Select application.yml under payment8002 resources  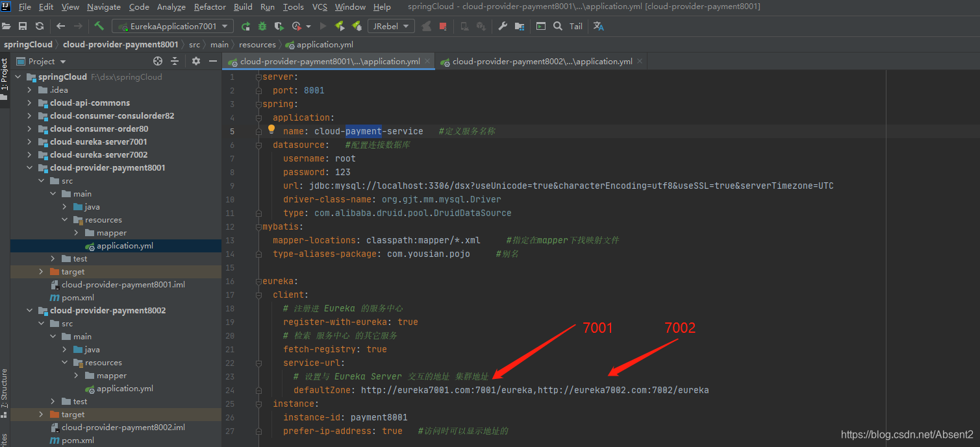click(125, 389)
